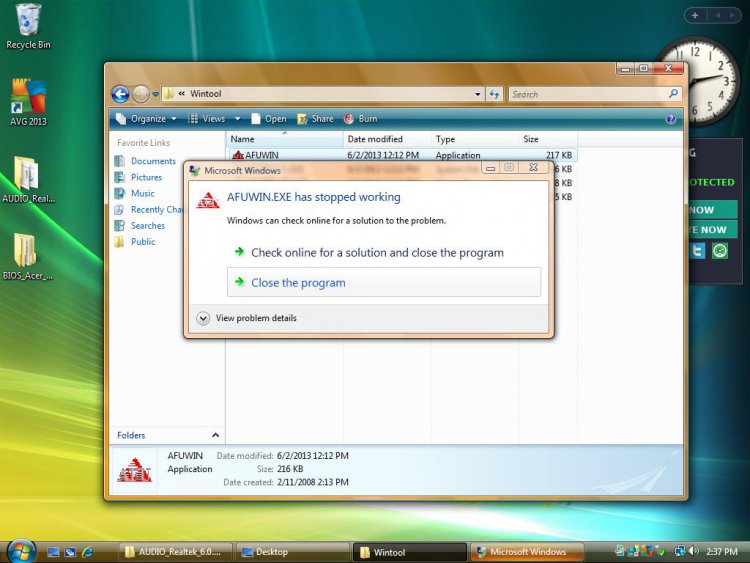The image size is (750, 563).
Task: Click the network tray icon
Action: click(680, 551)
